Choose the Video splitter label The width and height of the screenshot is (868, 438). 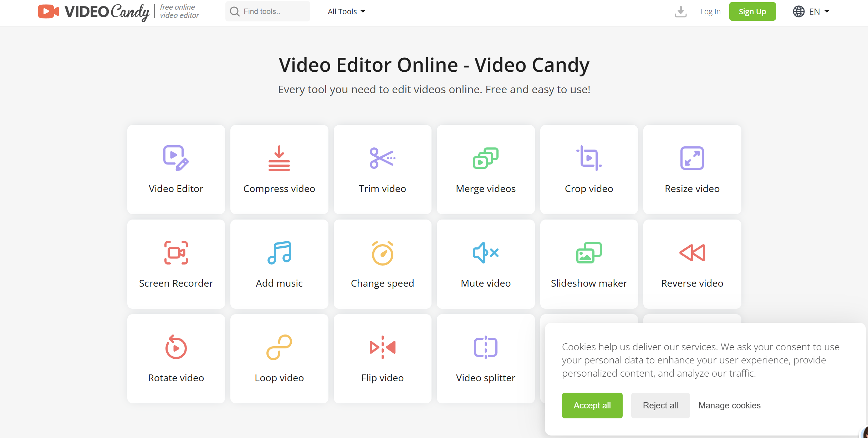pyautogui.click(x=486, y=378)
